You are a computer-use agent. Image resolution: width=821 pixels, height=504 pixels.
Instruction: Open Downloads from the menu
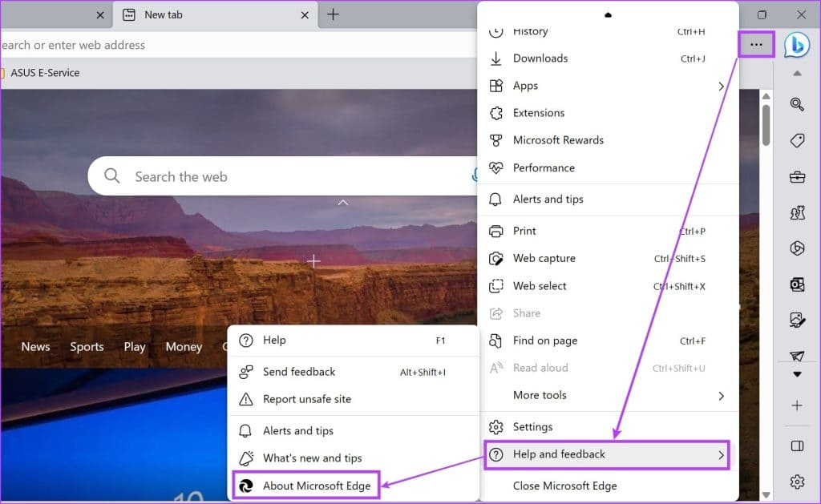tap(608, 58)
